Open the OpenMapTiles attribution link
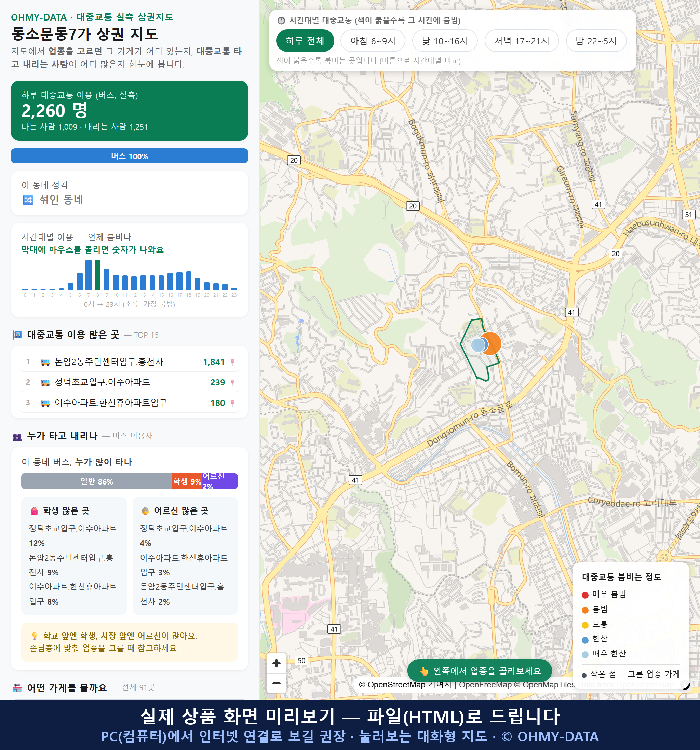700x750 pixels. coord(544,684)
